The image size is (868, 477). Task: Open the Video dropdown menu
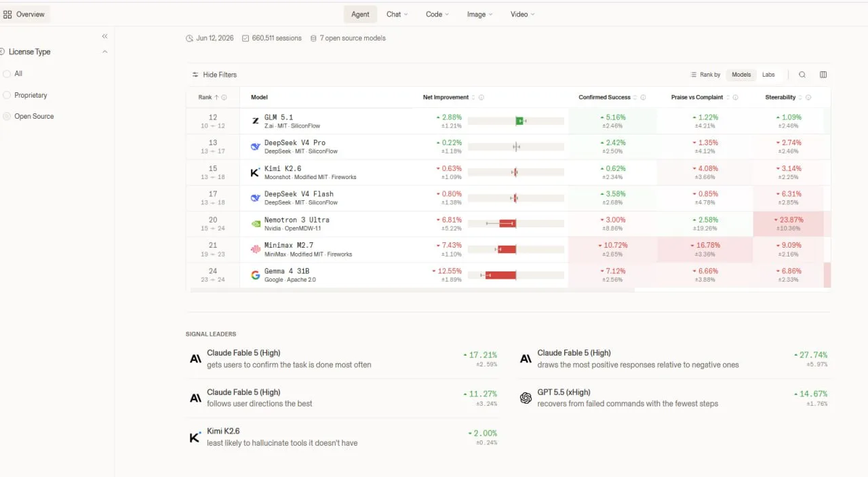(522, 14)
